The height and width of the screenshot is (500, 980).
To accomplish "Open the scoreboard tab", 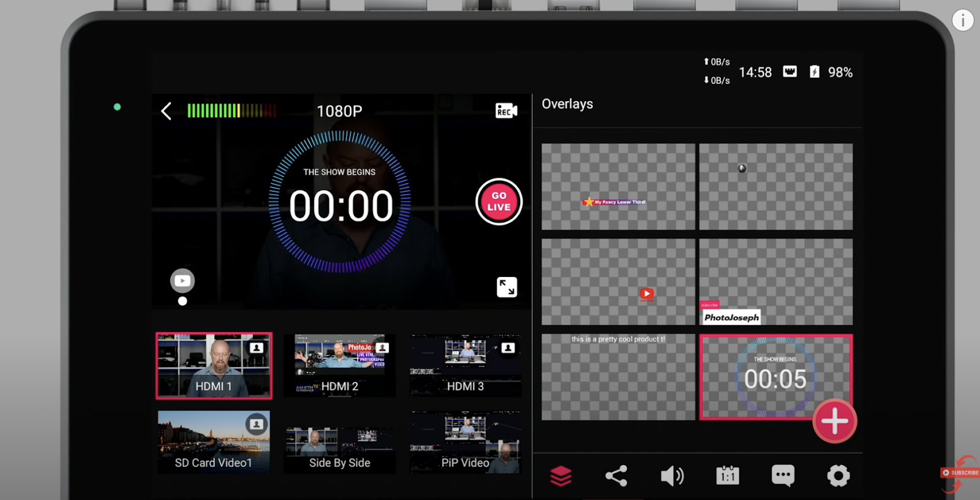I will point(728,475).
